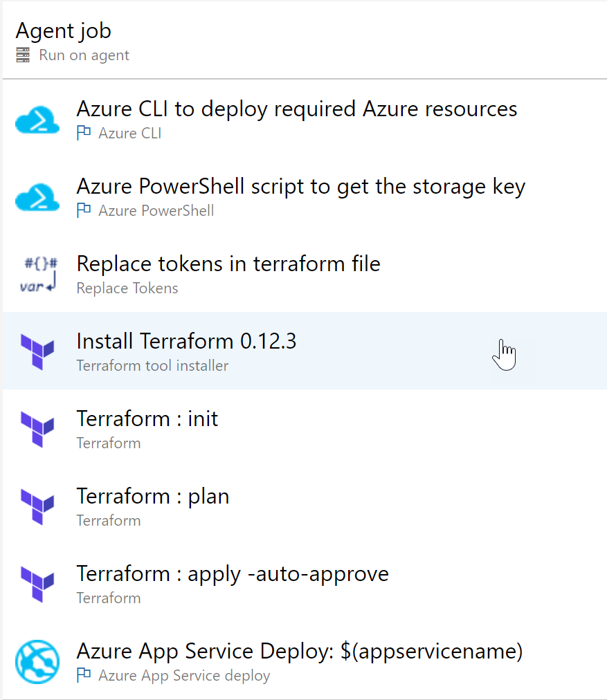607x700 pixels.
Task: Click the Replace Tokens task icon
Action: tap(38, 275)
